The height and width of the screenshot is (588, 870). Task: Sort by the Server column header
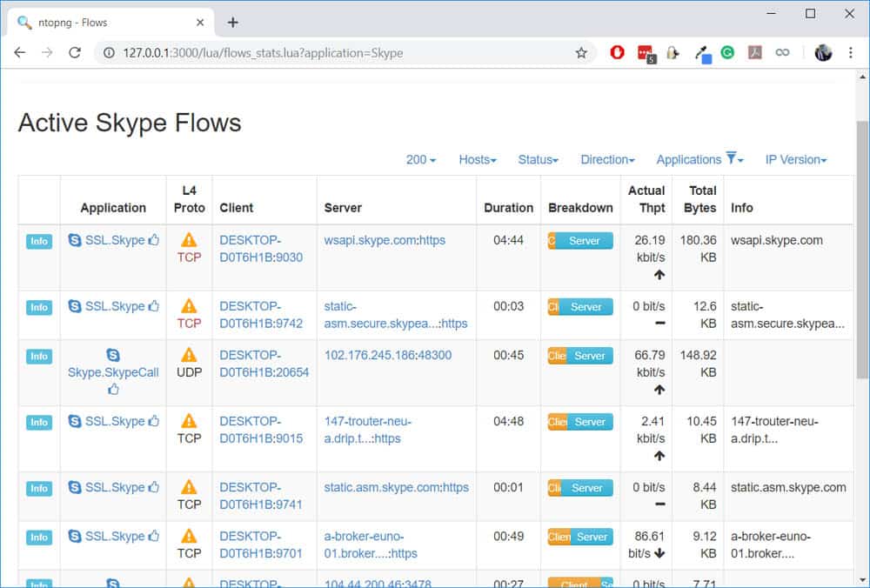pyautogui.click(x=343, y=208)
